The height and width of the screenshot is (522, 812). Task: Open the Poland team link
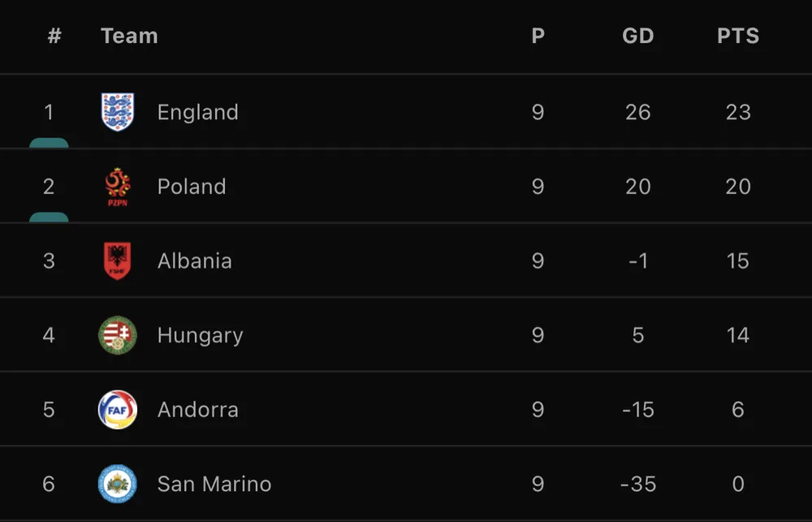pyautogui.click(x=192, y=187)
